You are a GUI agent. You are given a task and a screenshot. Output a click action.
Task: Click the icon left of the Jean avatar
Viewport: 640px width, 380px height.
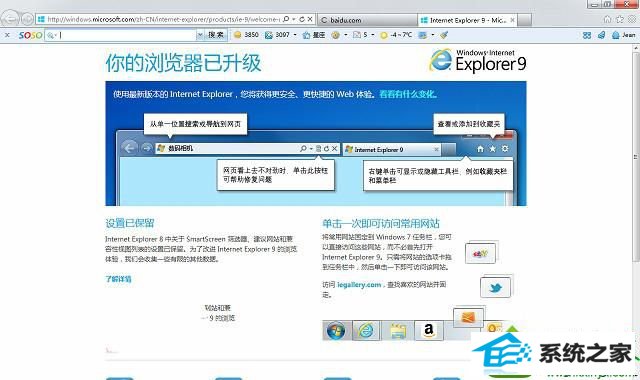pos(602,36)
